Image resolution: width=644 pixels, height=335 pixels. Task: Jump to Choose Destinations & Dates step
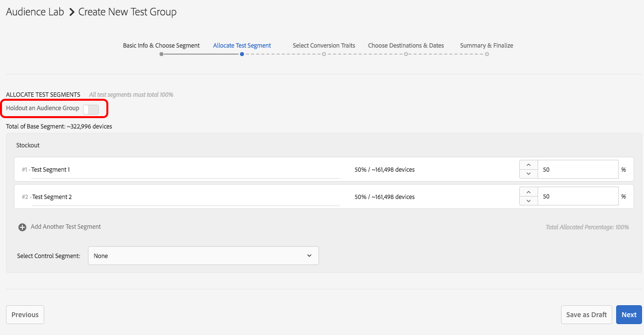pos(405,46)
